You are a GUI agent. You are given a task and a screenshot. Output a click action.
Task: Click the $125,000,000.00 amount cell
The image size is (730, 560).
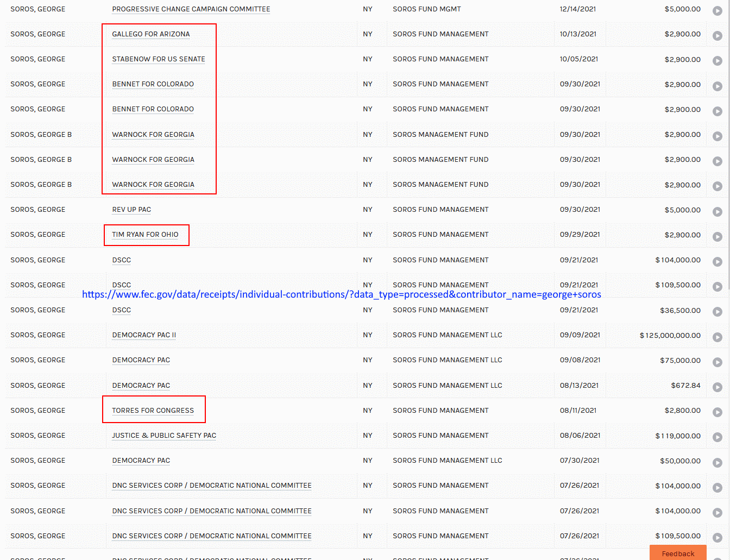tap(670, 336)
